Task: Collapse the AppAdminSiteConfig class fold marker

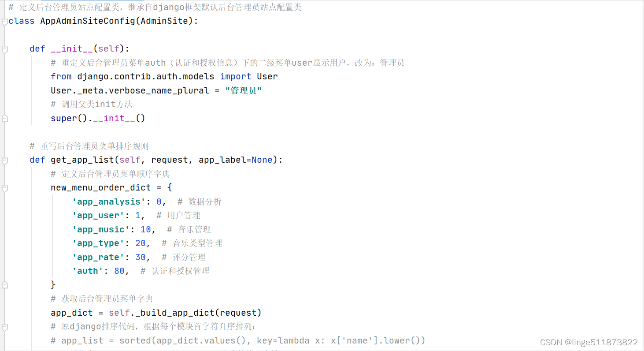Action: (x=5, y=22)
